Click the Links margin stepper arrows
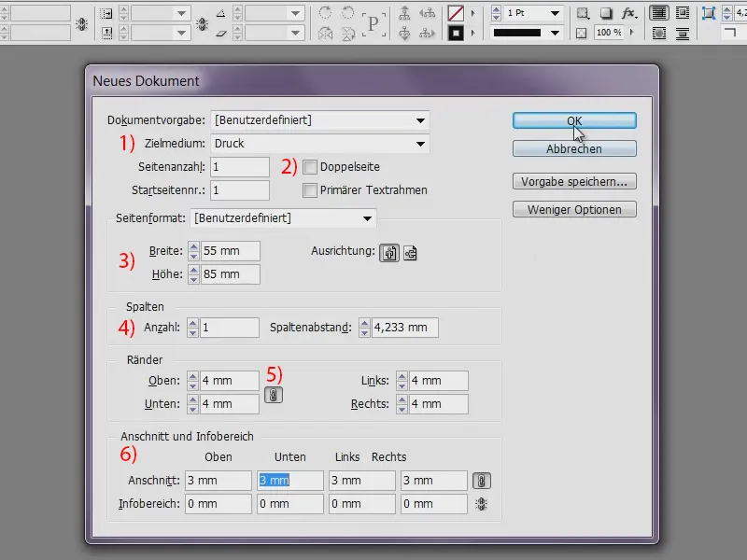The image size is (747, 560). pyautogui.click(x=402, y=381)
